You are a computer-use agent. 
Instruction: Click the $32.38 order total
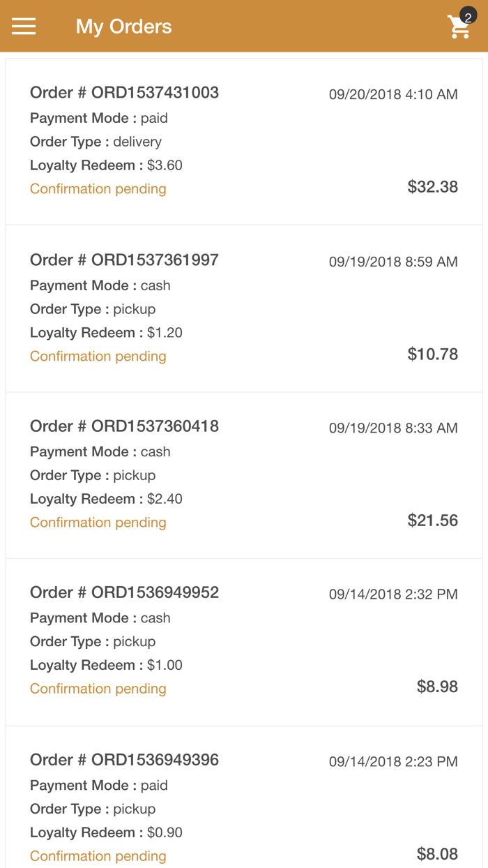pos(432,187)
